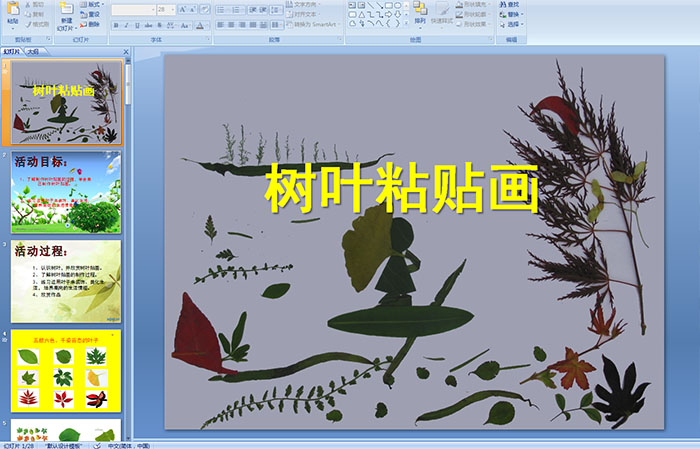
Task: Click Shape Effects (形状效果) button
Action: click(474, 24)
